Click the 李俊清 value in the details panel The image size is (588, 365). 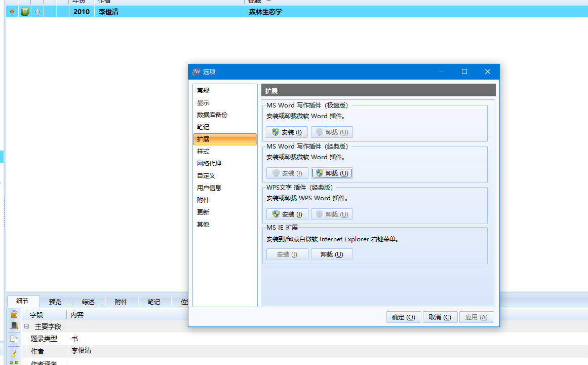[x=82, y=350]
